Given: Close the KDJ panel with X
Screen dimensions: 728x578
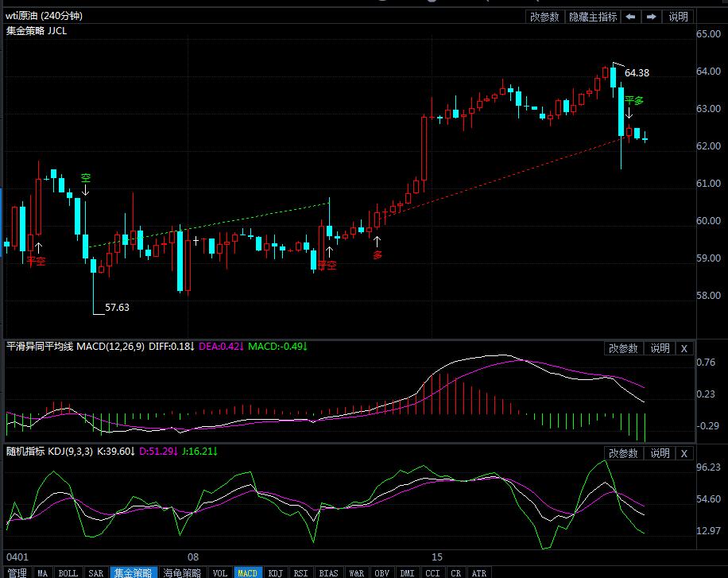Looking at the screenshot, I should [x=685, y=453].
